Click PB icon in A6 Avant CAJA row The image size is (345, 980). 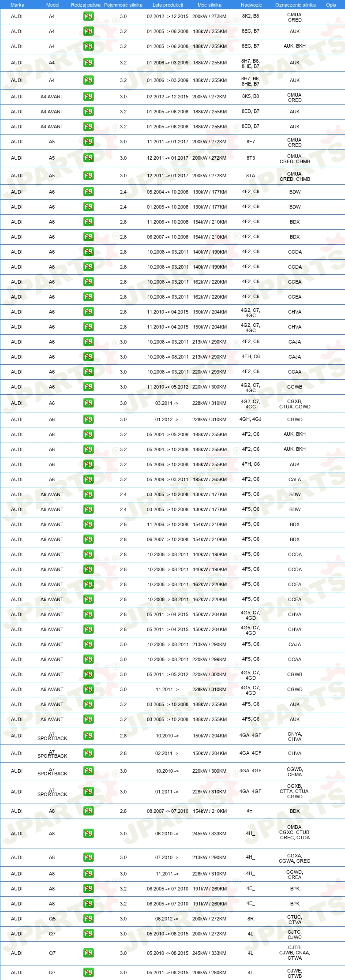[88, 644]
